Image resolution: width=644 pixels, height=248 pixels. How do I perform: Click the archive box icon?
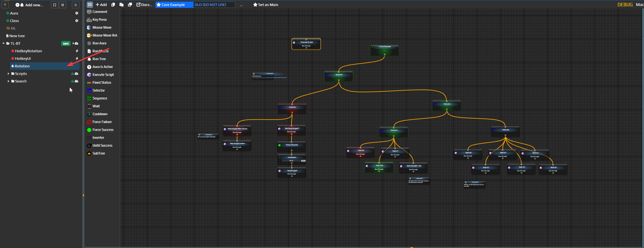(76, 5)
